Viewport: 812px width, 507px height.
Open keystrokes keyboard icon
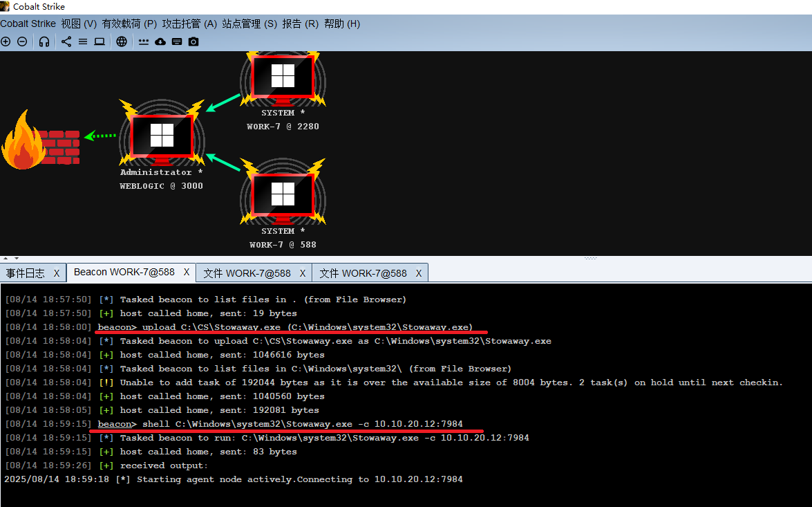click(x=177, y=42)
